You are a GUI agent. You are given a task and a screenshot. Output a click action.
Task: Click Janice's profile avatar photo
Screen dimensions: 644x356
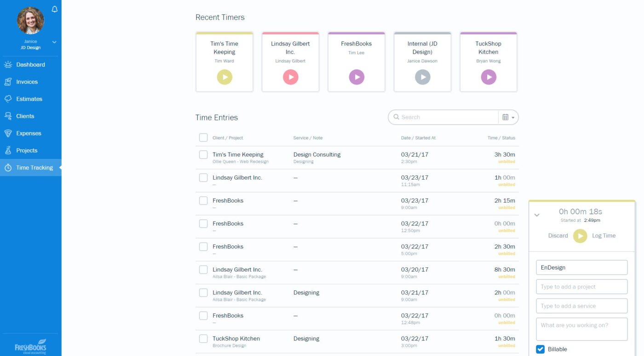30,21
